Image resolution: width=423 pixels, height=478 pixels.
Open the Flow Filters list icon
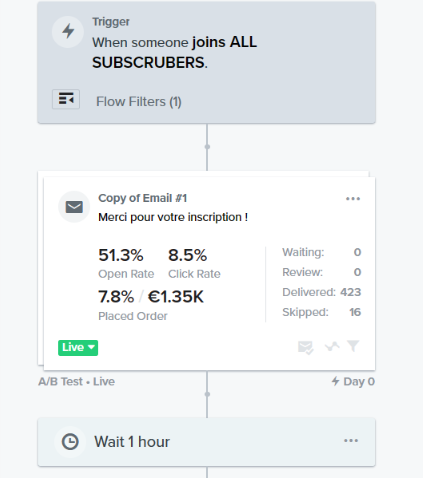66,99
